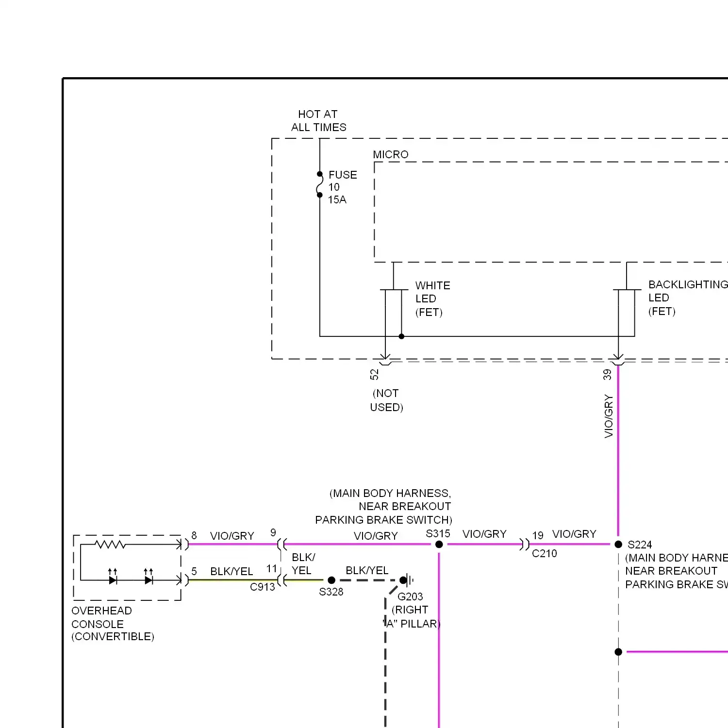Click pin 9 at C913
Viewport: 728px width, 728px height.
tap(273, 533)
